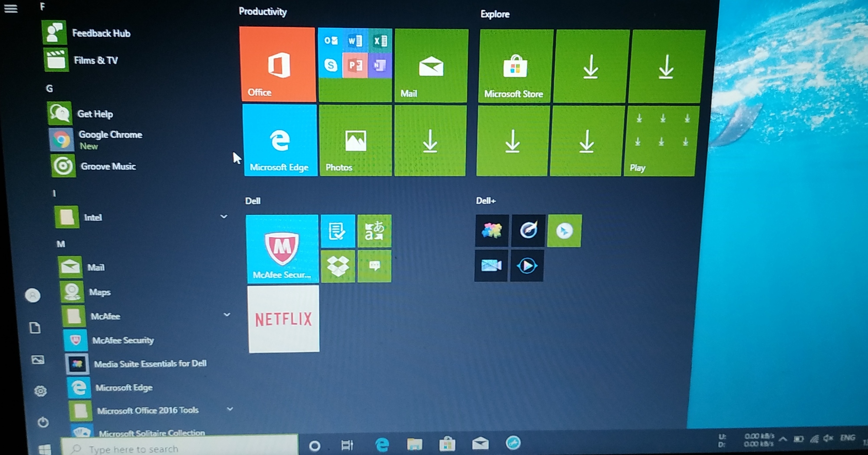
Task: Open the Mail tile in Productivity
Action: (431, 66)
